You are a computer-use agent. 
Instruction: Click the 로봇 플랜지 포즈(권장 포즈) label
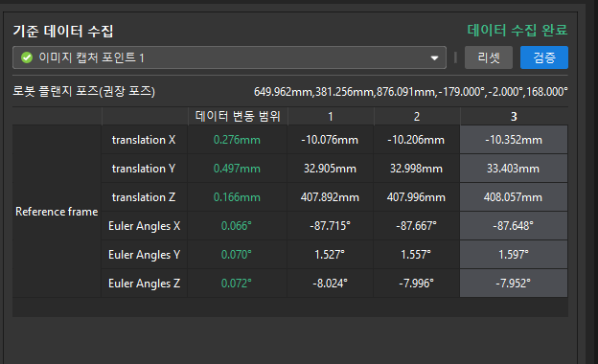point(84,91)
